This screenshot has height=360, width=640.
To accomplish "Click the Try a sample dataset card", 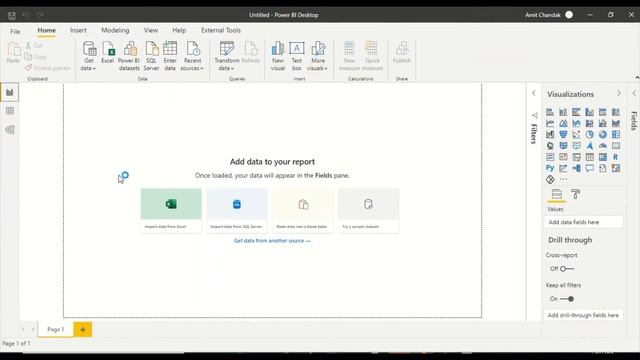I will point(369,211).
